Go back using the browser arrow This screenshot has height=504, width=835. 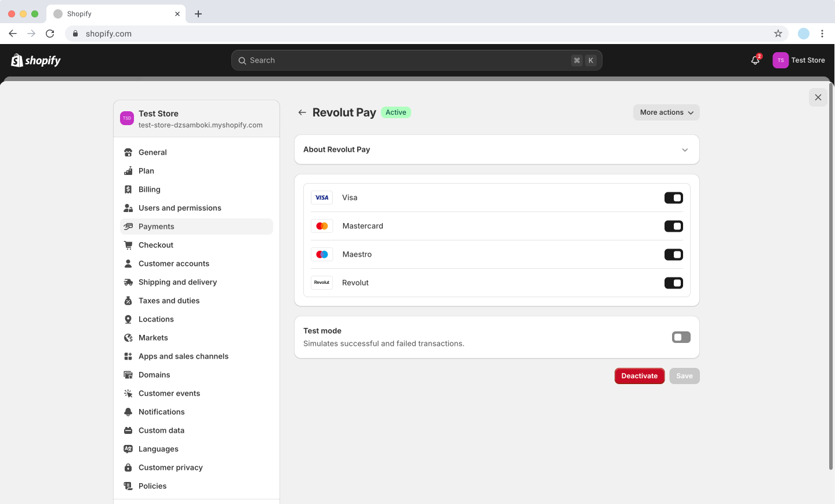coord(13,34)
